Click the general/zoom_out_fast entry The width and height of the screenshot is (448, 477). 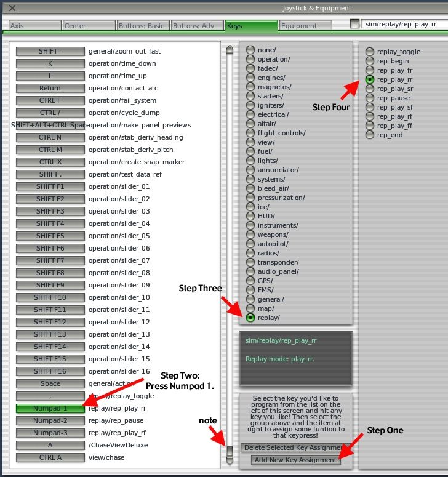tap(124, 51)
